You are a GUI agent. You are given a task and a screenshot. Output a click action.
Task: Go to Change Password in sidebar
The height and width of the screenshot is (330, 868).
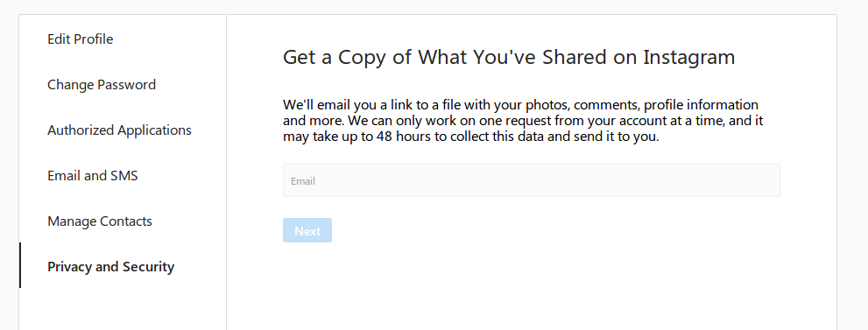[x=102, y=85]
